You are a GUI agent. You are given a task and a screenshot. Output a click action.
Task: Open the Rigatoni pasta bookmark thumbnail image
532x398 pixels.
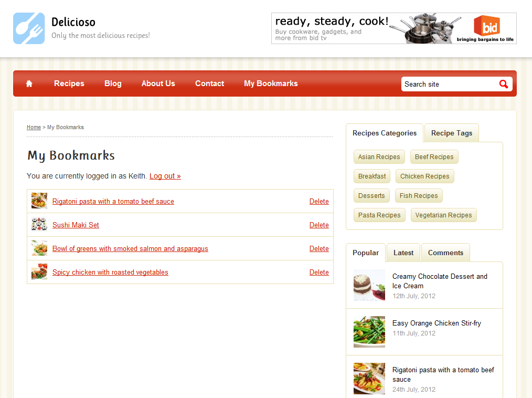pyautogui.click(x=39, y=201)
